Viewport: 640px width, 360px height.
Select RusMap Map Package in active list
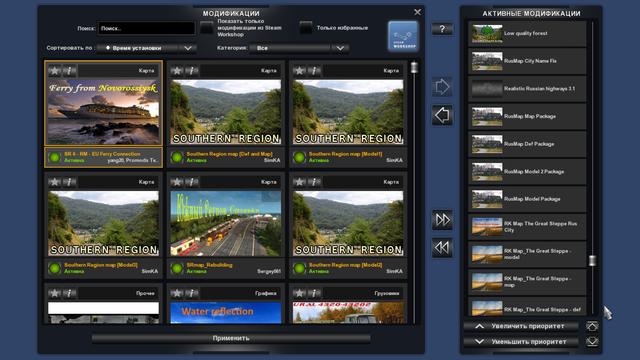[527, 116]
